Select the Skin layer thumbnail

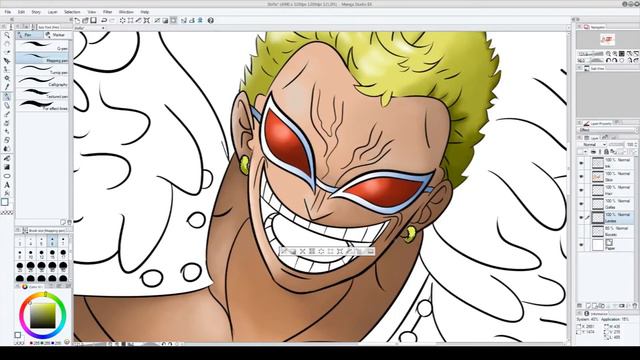[x=598, y=176]
